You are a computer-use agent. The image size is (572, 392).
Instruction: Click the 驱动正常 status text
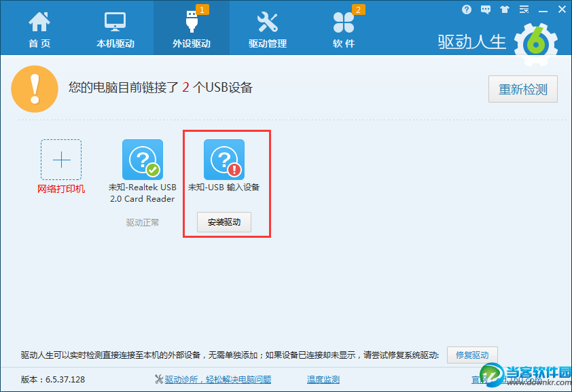tap(143, 222)
